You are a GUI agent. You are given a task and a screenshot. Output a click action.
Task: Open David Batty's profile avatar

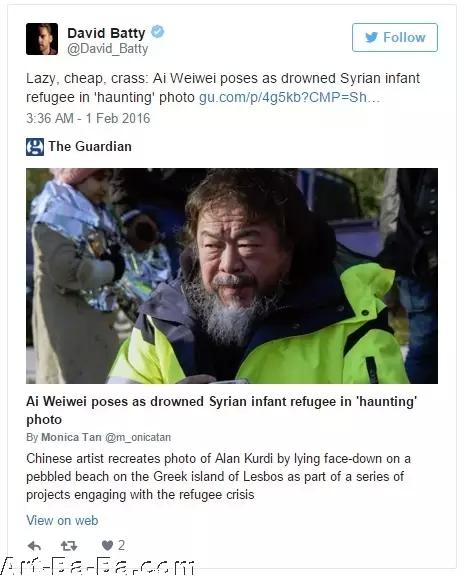click(42, 39)
